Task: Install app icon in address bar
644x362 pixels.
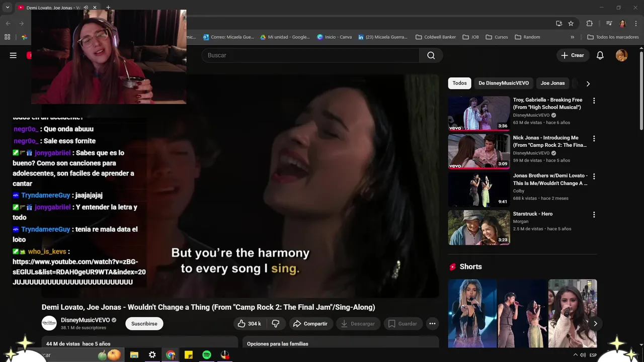Action: (559, 23)
